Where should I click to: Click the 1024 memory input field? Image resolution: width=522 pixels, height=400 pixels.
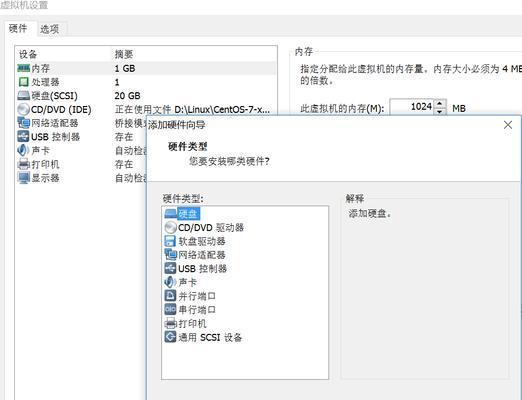click(412, 107)
